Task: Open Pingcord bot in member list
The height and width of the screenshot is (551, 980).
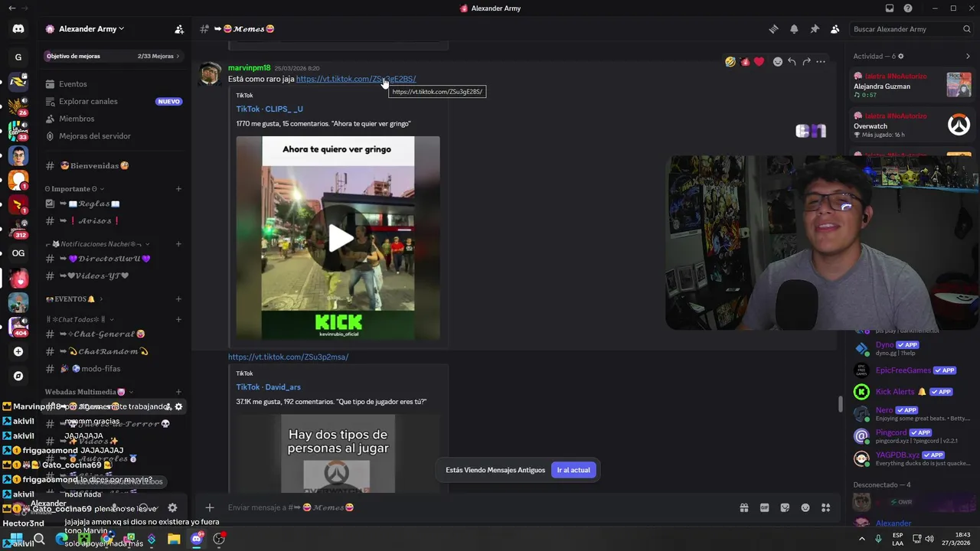Action: 912,436
